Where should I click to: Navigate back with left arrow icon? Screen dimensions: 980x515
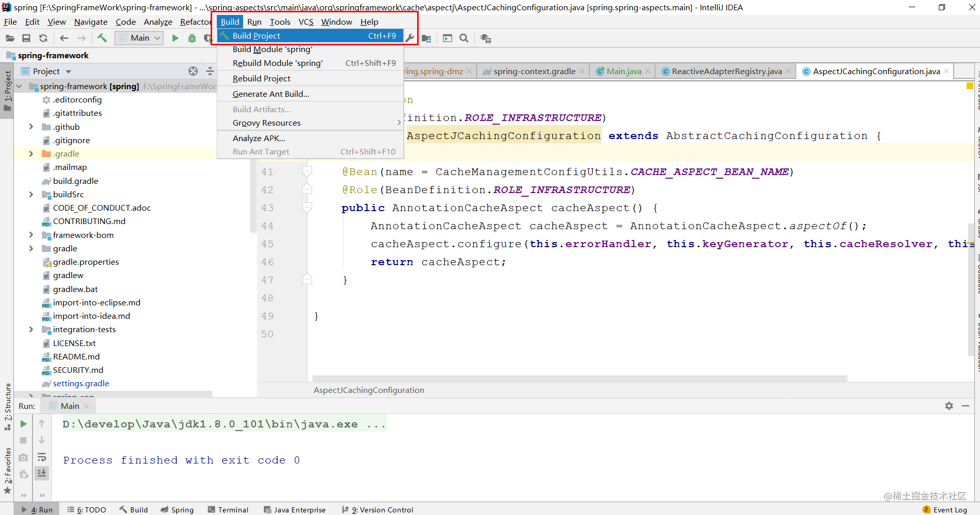tap(64, 38)
